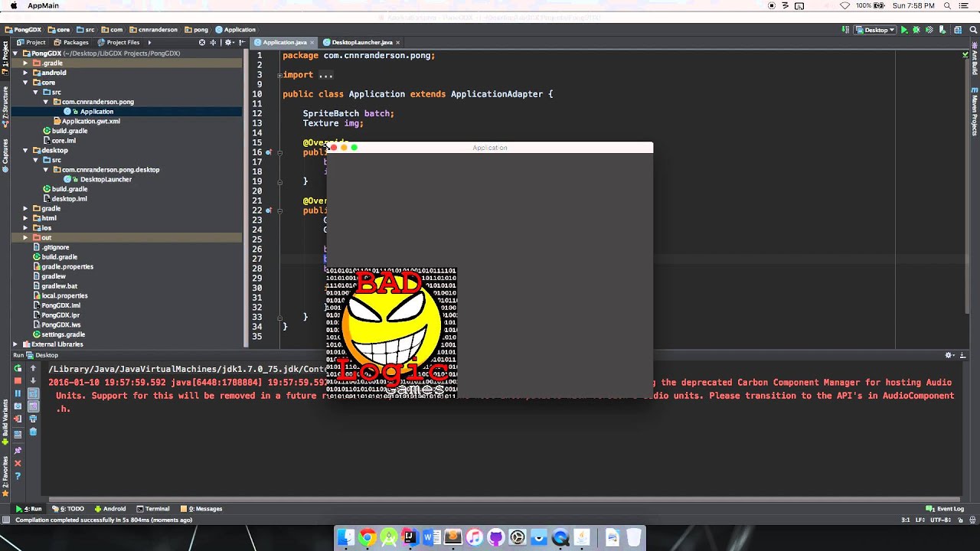Viewport: 980px width, 551px height.
Task: Open Run panel settings gear
Action: 949,355
